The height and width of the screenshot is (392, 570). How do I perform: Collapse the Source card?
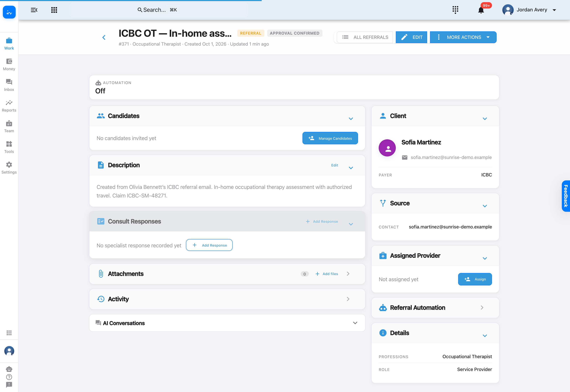coord(484,206)
